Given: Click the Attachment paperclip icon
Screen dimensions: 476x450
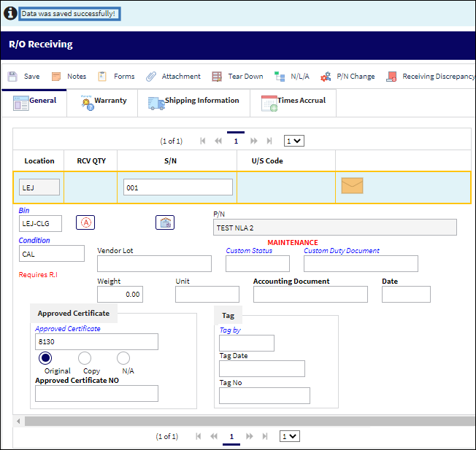Looking at the screenshot, I should (150, 77).
